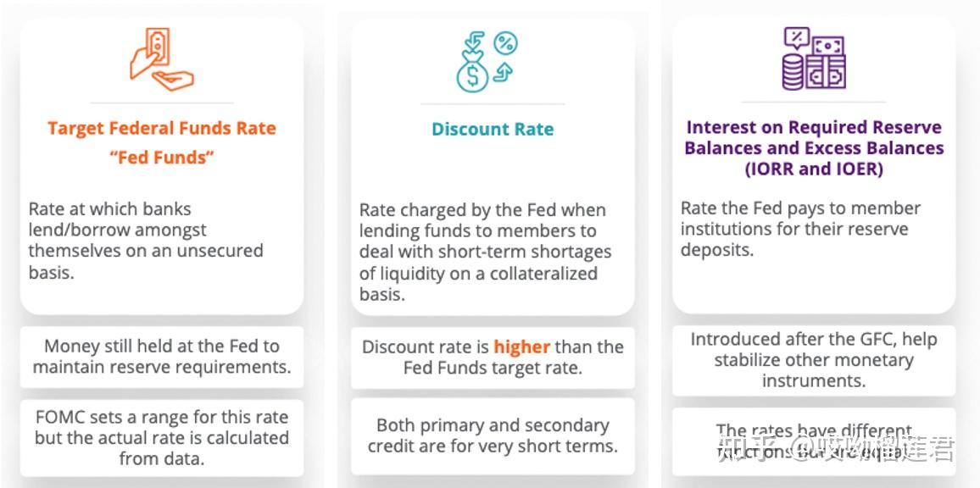The image size is (980, 488).
Task: Click the orange word 'higher'
Action: pyautogui.click(x=522, y=347)
